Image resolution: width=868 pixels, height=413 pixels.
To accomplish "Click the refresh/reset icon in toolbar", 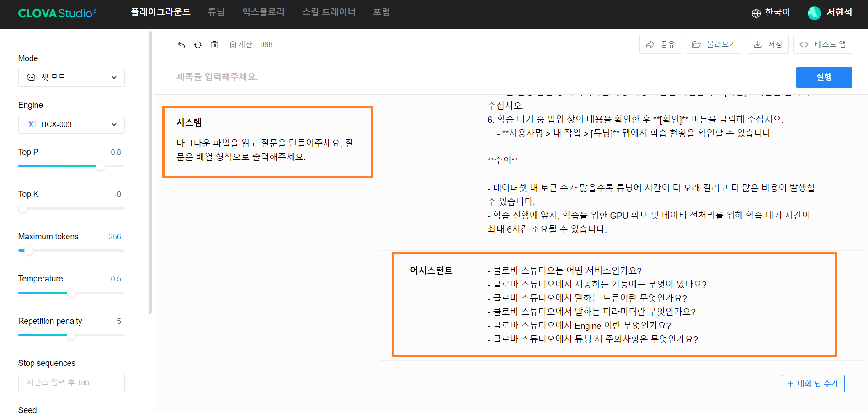I will click(x=198, y=44).
